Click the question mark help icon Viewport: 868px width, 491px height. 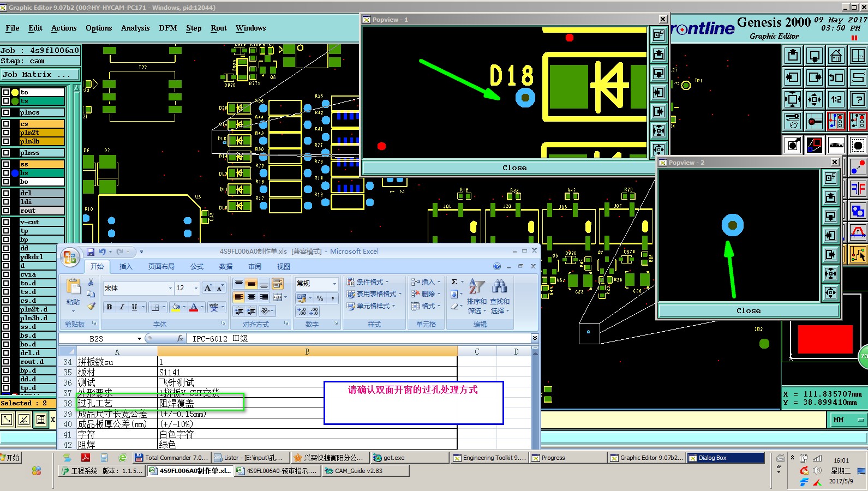pyautogui.click(x=858, y=99)
